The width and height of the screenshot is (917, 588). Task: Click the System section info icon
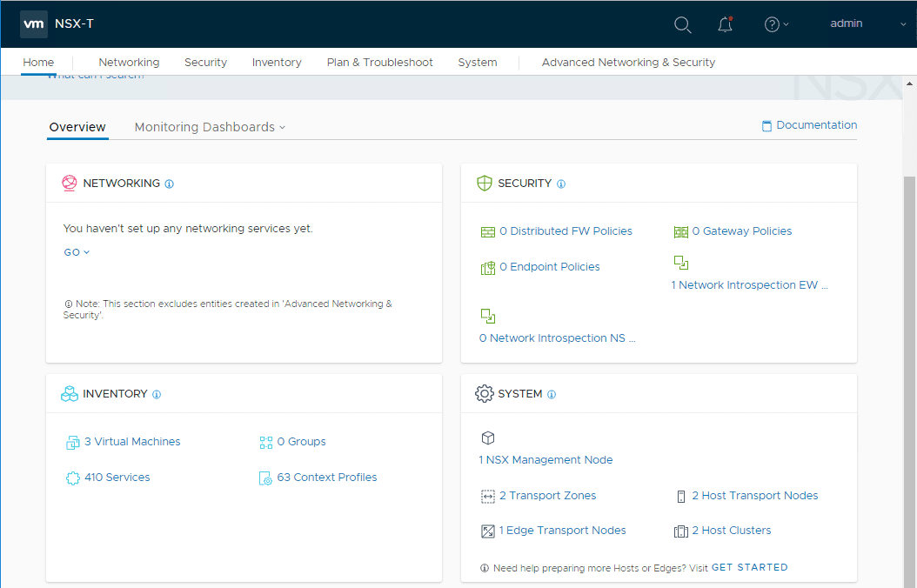pyautogui.click(x=552, y=395)
